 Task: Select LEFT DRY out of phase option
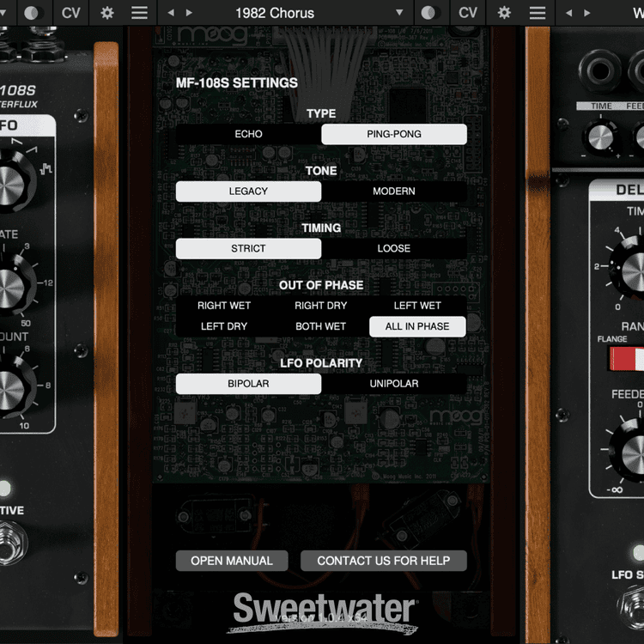pyautogui.click(x=224, y=326)
